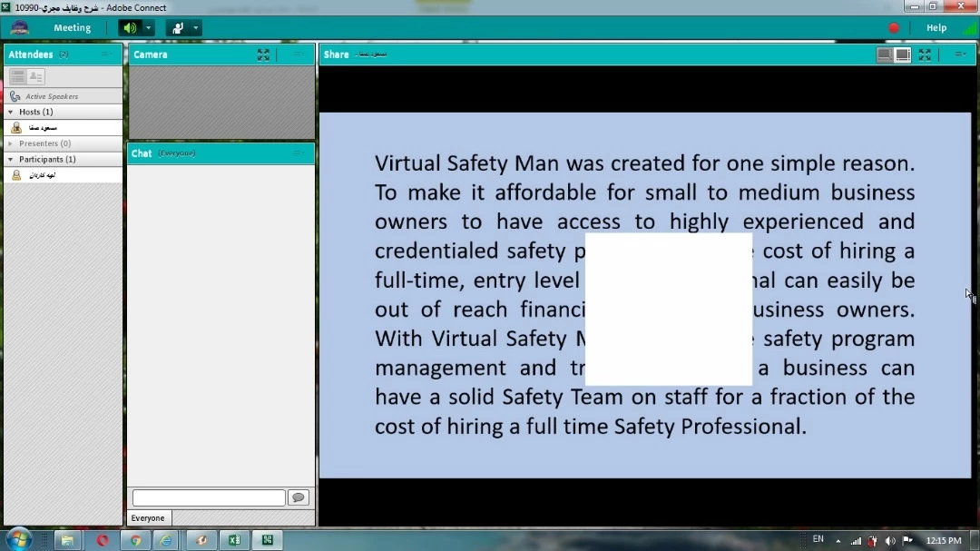Toggle Share pod full screen

click(x=925, y=55)
